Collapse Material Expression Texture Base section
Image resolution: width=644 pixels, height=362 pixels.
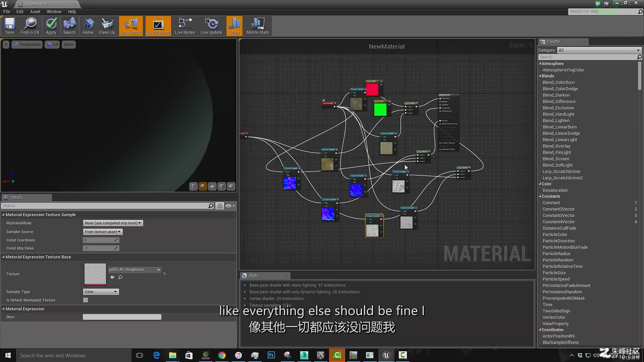pos(3,257)
